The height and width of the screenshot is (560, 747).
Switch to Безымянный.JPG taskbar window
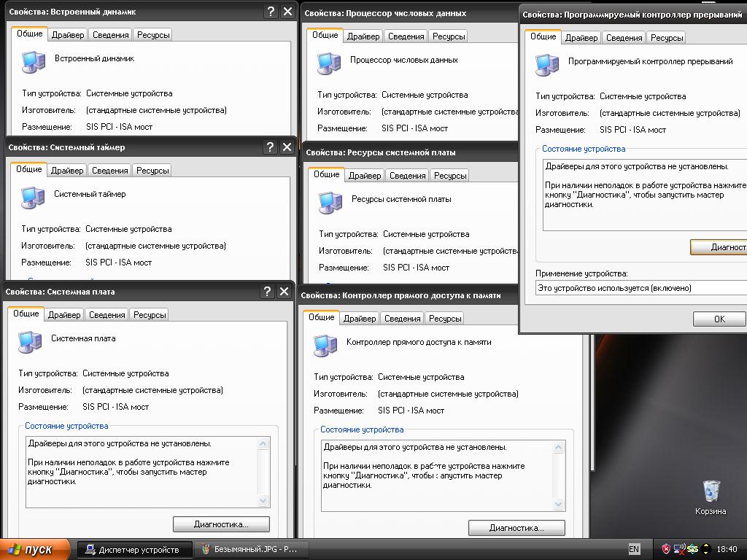pyautogui.click(x=251, y=550)
